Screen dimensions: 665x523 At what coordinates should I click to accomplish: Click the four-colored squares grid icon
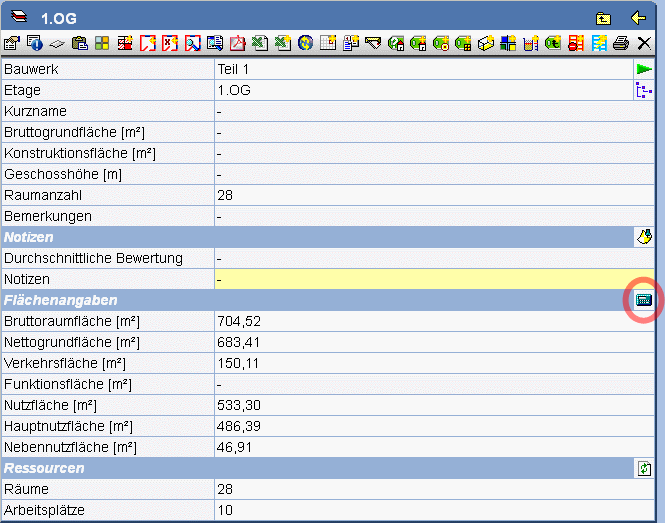point(101,43)
